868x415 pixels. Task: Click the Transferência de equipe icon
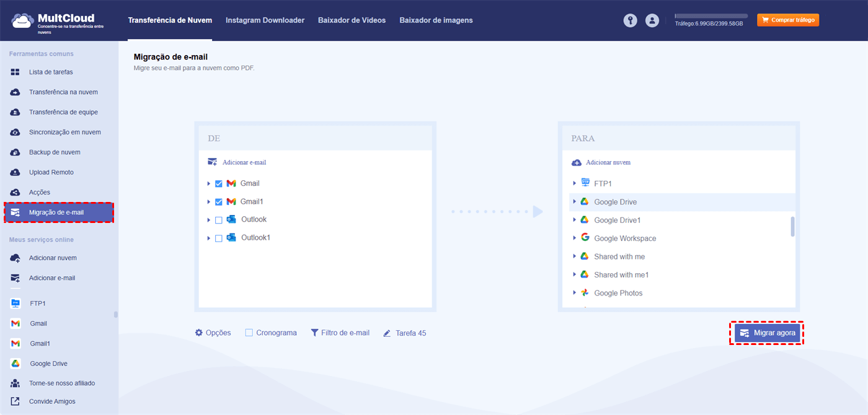point(15,112)
